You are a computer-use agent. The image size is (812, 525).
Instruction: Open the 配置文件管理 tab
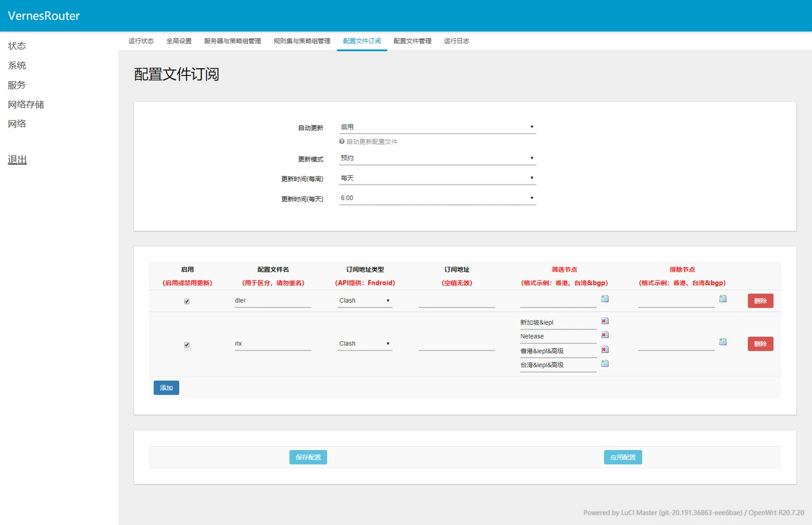(x=412, y=41)
